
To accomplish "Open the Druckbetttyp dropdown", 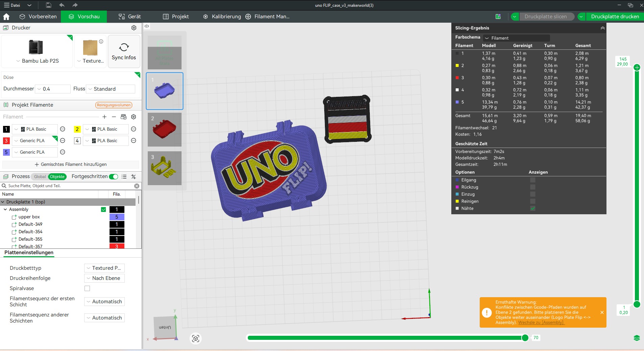I will [x=104, y=268].
